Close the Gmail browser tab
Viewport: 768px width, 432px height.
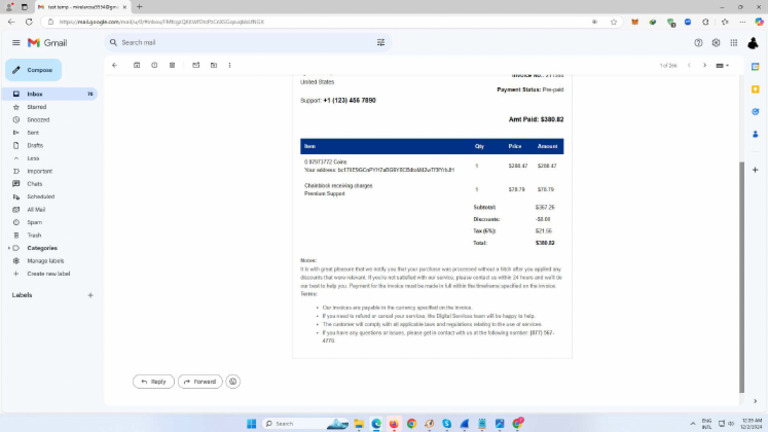[124, 7]
